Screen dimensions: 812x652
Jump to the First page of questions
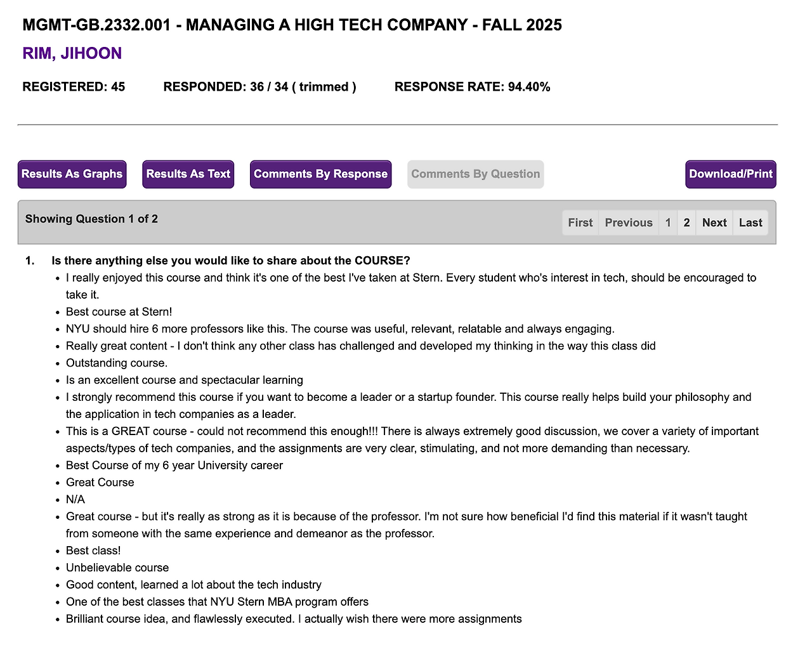click(x=580, y=223)
